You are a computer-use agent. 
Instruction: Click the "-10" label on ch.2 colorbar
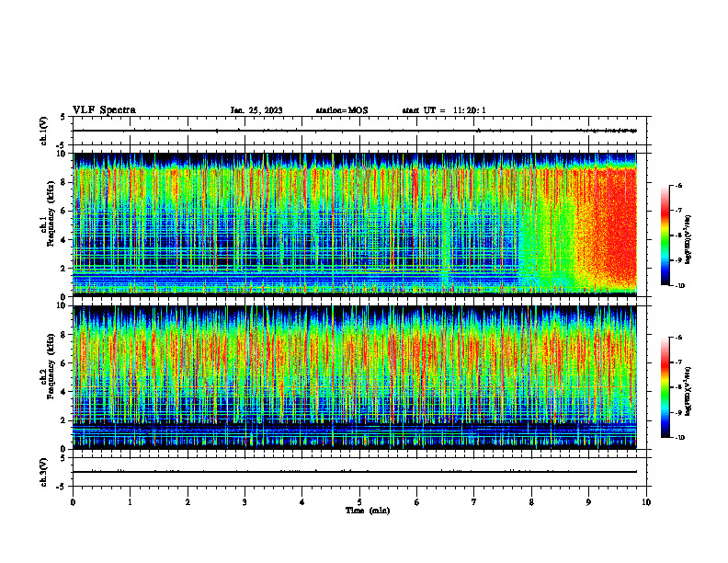679,438
